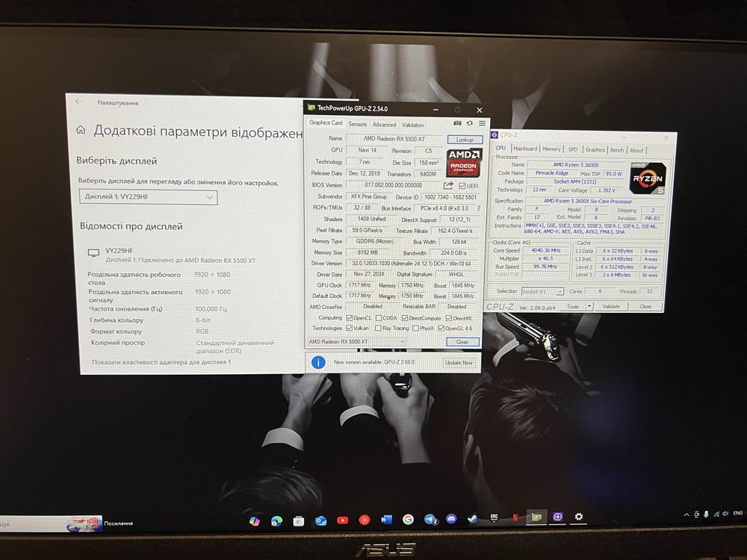Open Microsoft Store from the taskbar
Viewport: 747px width, 560px height.
(x=299, y=521)
